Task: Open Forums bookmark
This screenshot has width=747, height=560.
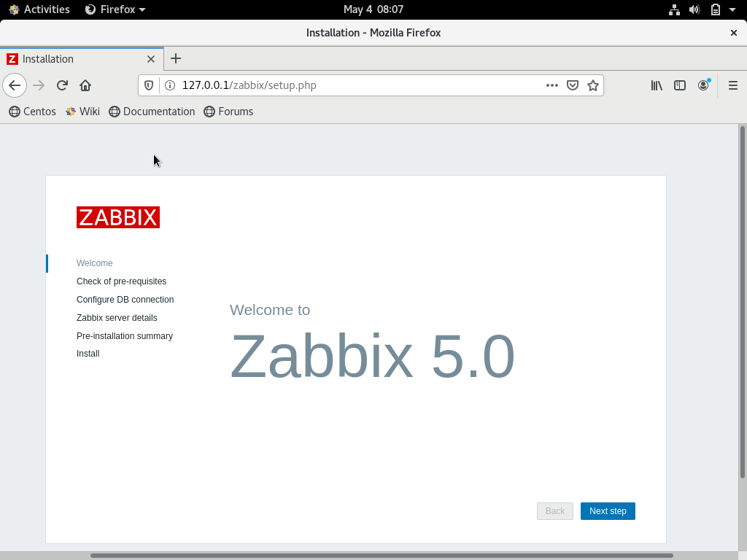Action: pos(228,112)
